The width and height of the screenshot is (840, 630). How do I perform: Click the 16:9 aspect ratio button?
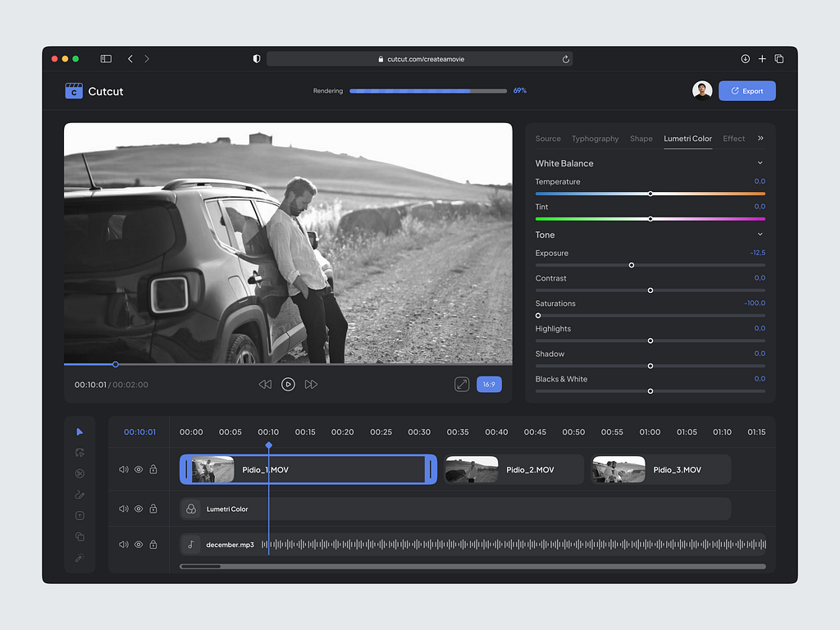point(489,384)
